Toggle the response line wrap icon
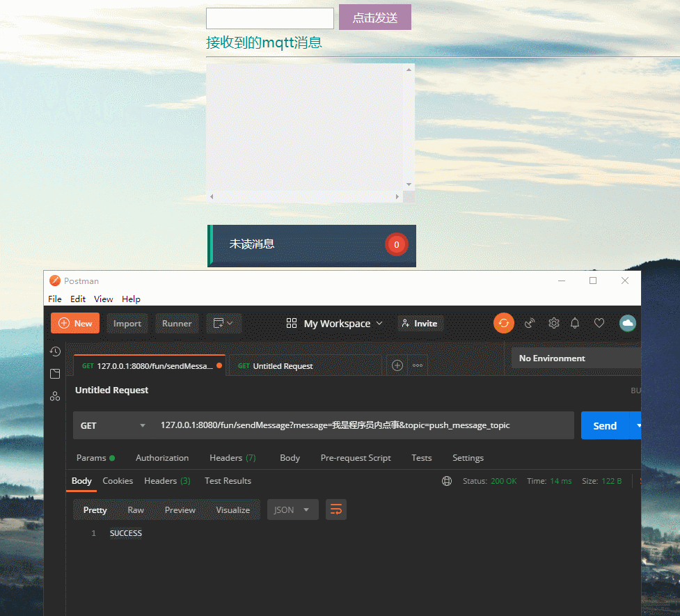Viewport: 680px width, 616px height. [x=336, y=510]
